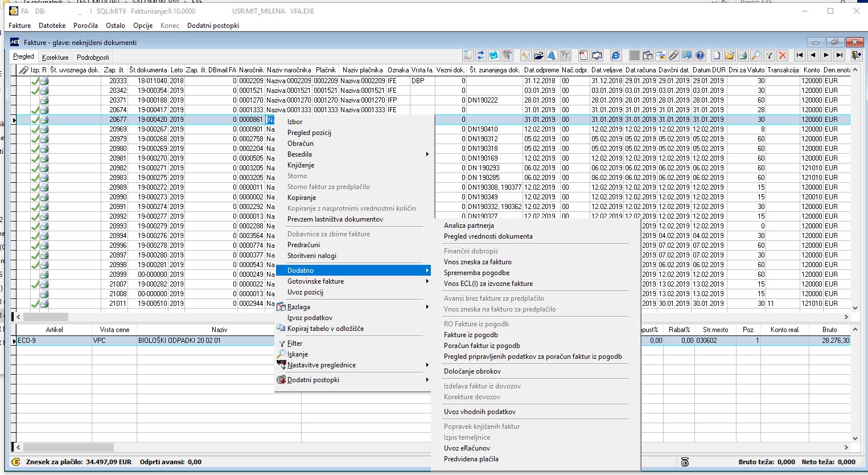Select Filter in the context menu

tap(295, 343)
